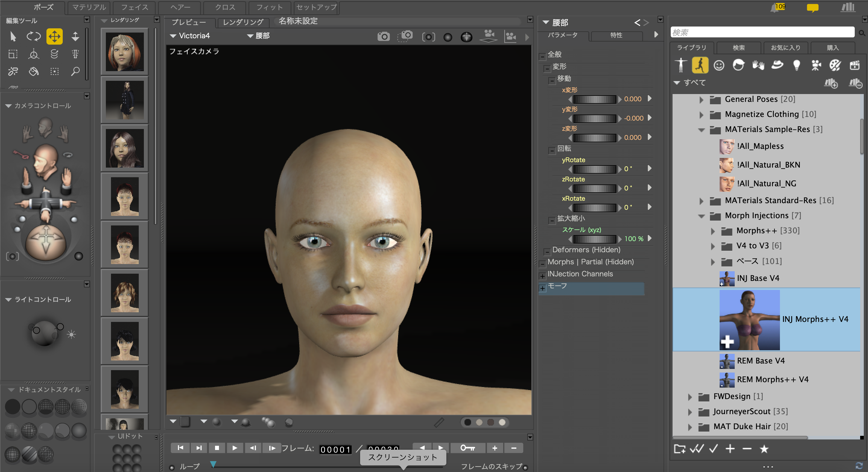Toggle the Loop radio button
The image size is (868, 472).
coord(172,467)
